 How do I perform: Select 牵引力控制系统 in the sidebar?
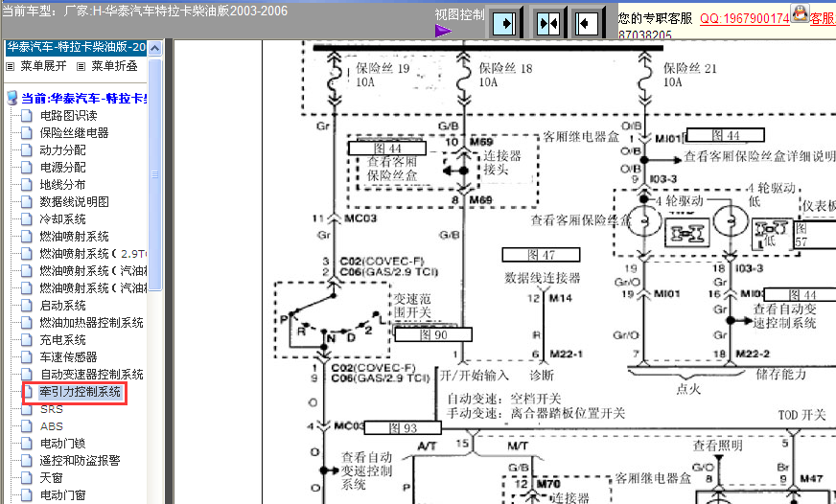coord(81,392)
